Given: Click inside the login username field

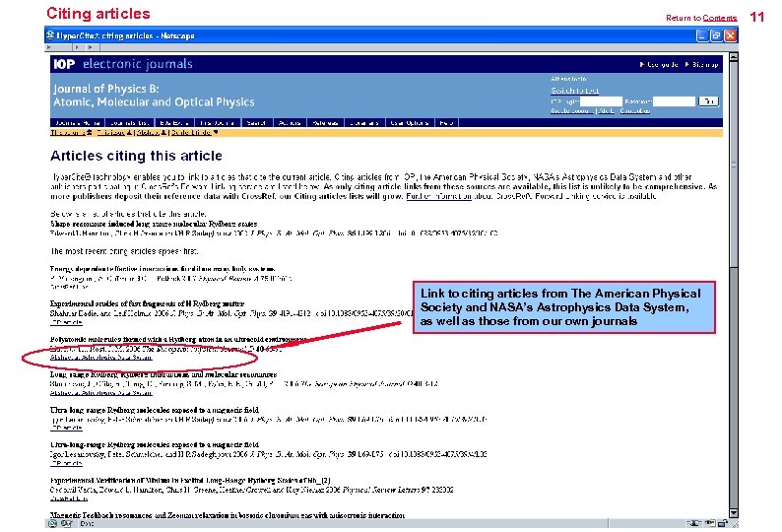Looking at the screenshot, I should (x=601, y=101).
